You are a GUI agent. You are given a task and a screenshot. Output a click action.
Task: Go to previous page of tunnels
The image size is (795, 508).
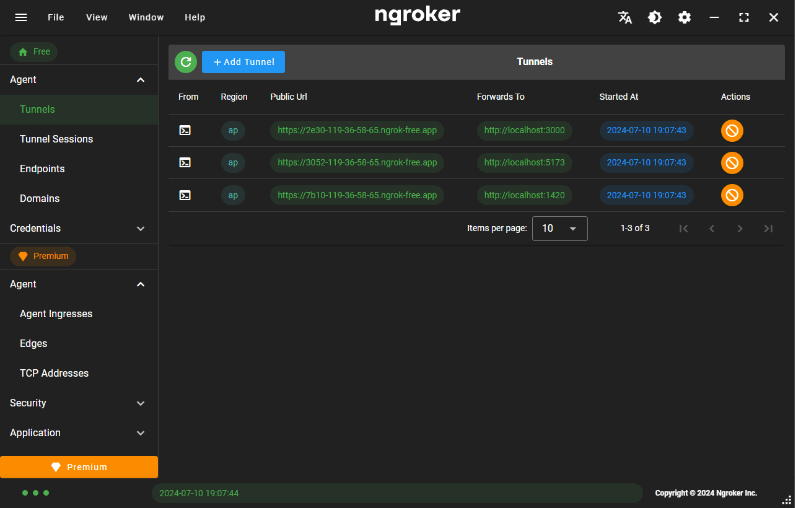712,229
